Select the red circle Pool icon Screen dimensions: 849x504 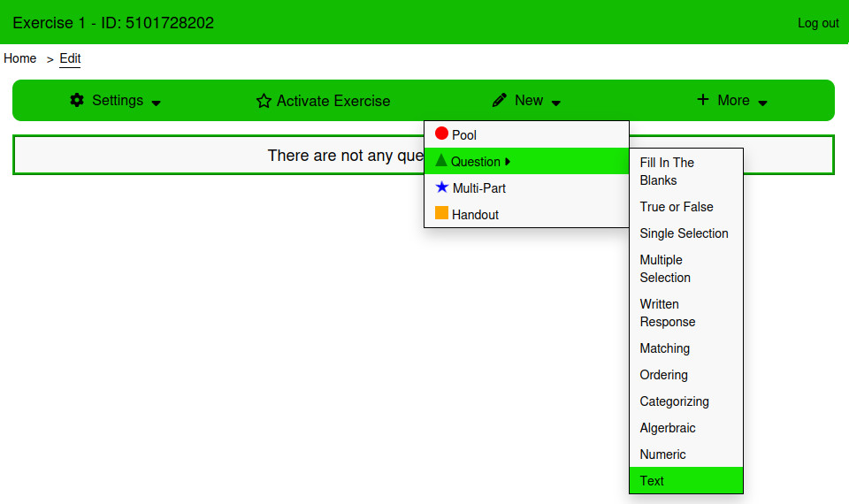click(x=441, y=134)
